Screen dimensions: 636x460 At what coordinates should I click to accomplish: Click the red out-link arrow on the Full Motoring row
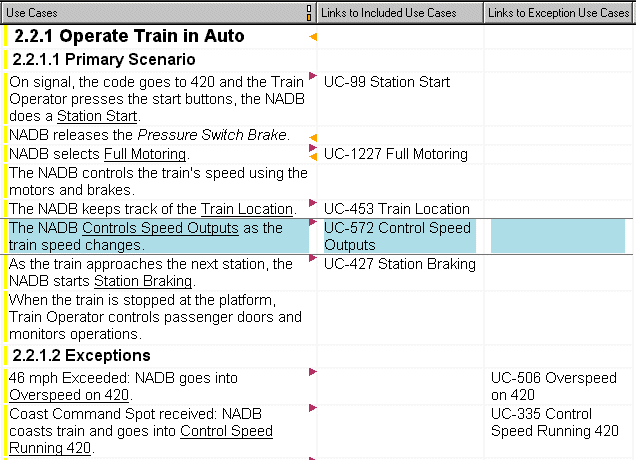[312, 148]
